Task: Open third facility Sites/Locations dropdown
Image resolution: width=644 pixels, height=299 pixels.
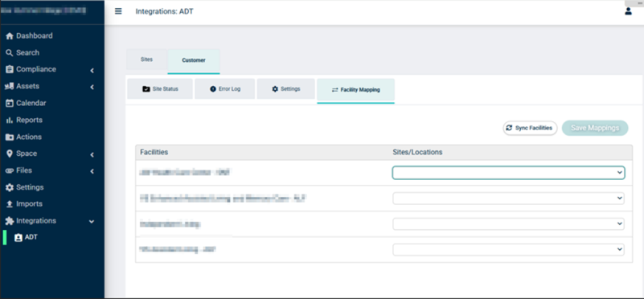Action: (x=508, y=223)
